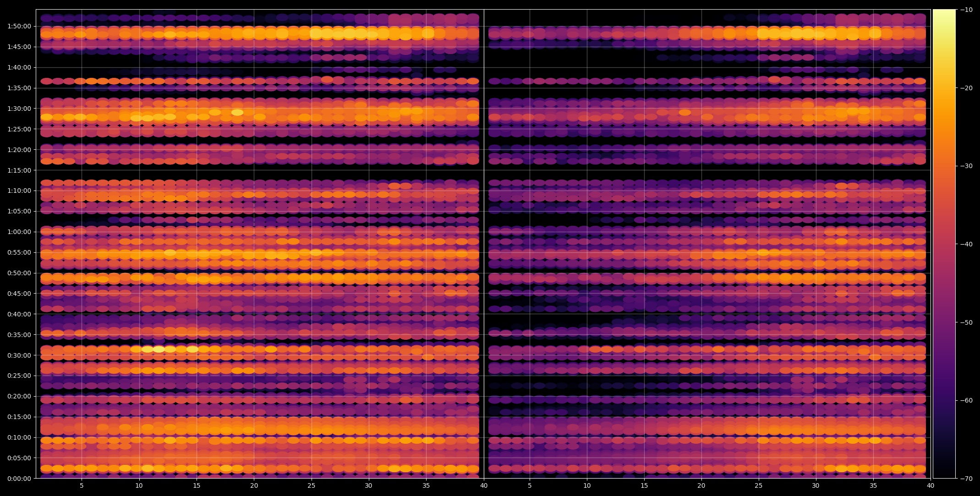Image resolution: width=980 pixels, height=496 pixels.
Task: Click the 1:15:00 y-axis time label
Action: (19, 170)
